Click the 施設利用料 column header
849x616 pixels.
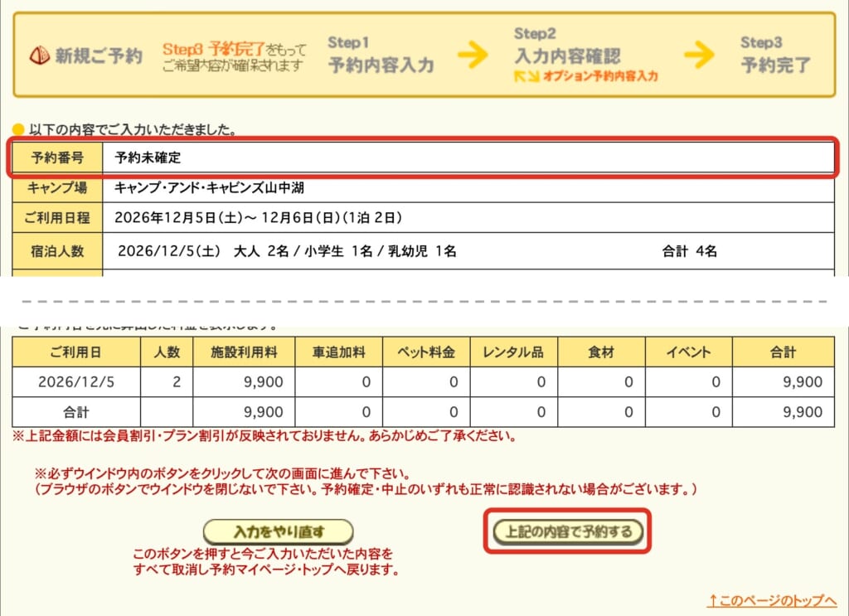tap(244, 352)
